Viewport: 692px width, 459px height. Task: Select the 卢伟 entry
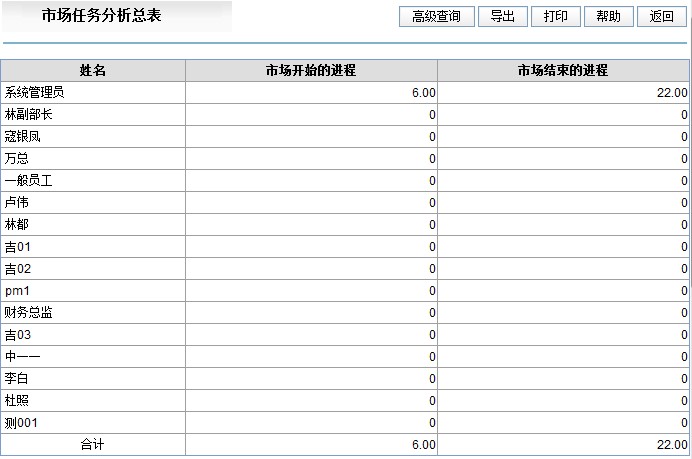(x=17, y=203)
